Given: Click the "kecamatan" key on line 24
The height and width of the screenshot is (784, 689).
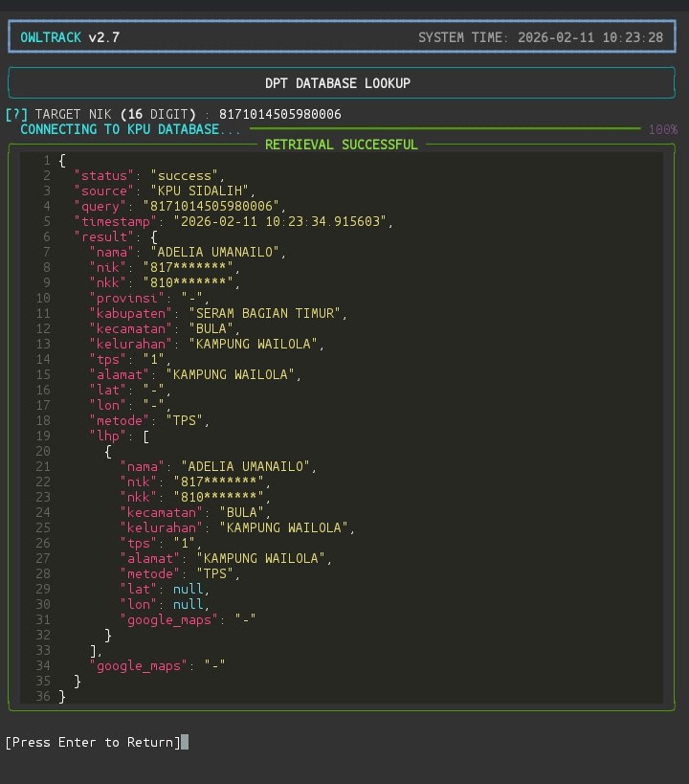Looking at the screenshot, I should click(162, 512).
